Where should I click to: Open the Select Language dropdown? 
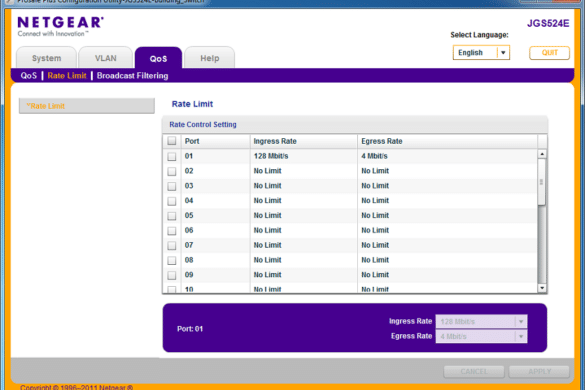coord(481,53)
